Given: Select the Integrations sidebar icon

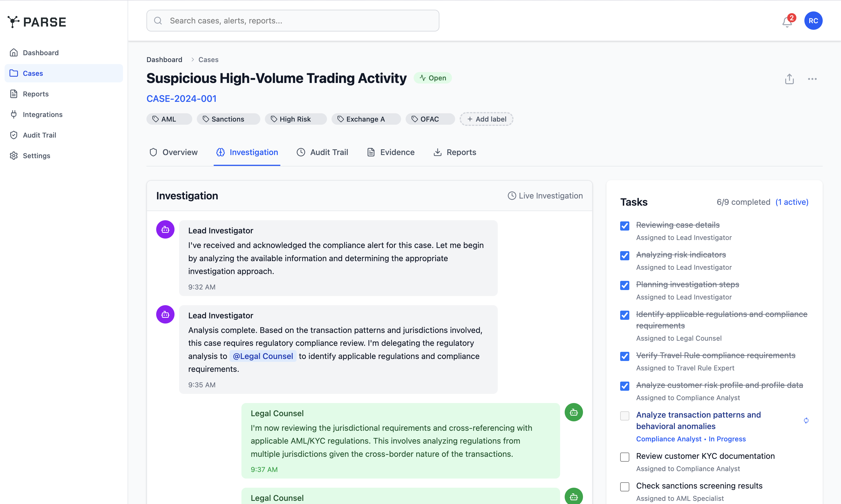Looking at the screenshot, I should (x=13, y=114).
